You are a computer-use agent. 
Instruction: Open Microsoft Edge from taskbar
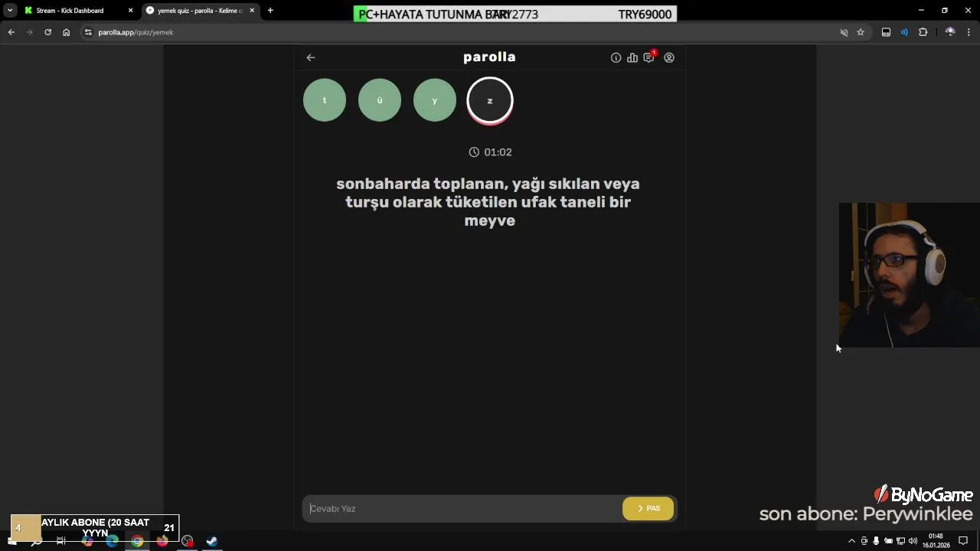click(x=113, y=541)
